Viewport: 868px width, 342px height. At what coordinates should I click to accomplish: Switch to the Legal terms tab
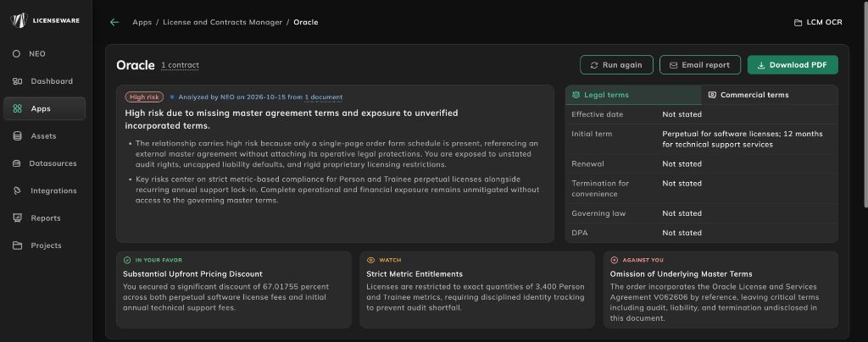click(x=633, y=95)
